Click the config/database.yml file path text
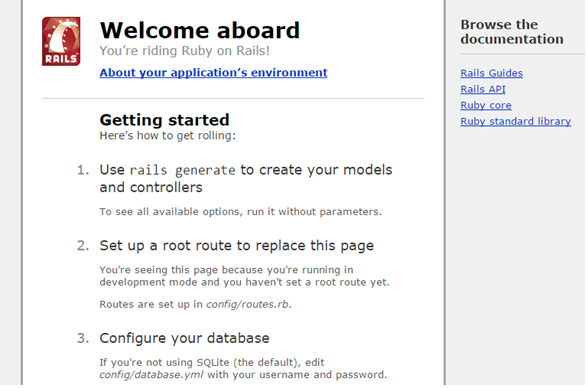Image resolution: width=588 pixels, height=388 pixels. [x=152, y=375]
